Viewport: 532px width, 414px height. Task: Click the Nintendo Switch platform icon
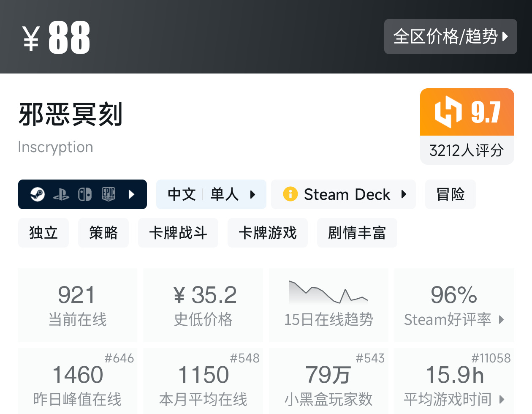pos(85,194)
